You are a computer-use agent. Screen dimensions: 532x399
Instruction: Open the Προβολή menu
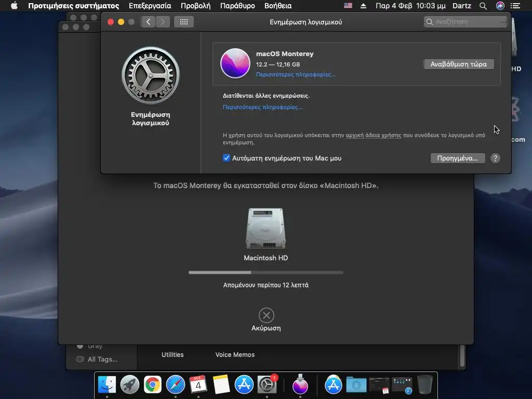(195, 6)
